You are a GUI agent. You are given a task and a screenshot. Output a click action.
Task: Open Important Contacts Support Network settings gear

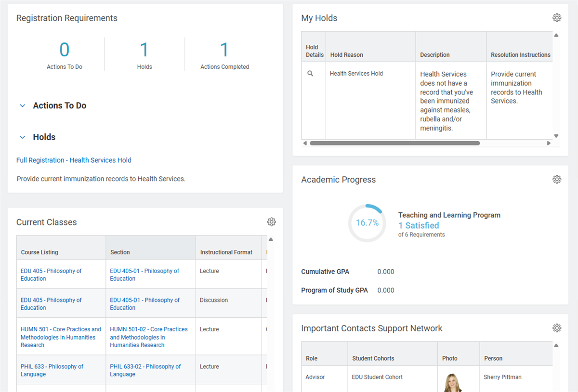click(557, 328)
